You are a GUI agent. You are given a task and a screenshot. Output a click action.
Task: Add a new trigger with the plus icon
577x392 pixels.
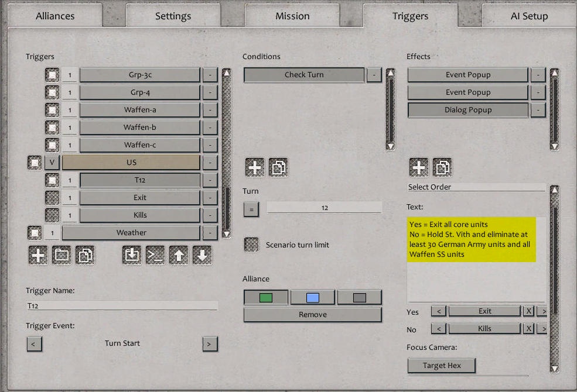pyautogui.click(x=37, y=255)
